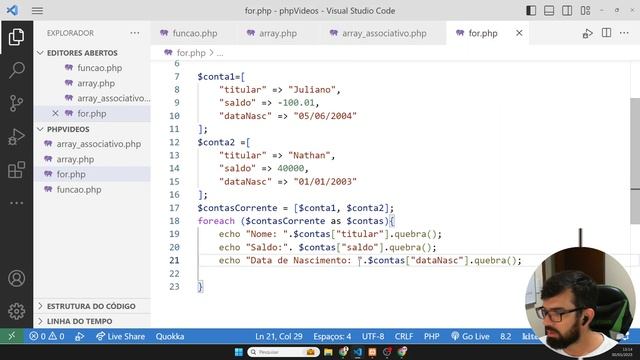Click PHP version 8.2 in status bar

click(x=505, y=336)
